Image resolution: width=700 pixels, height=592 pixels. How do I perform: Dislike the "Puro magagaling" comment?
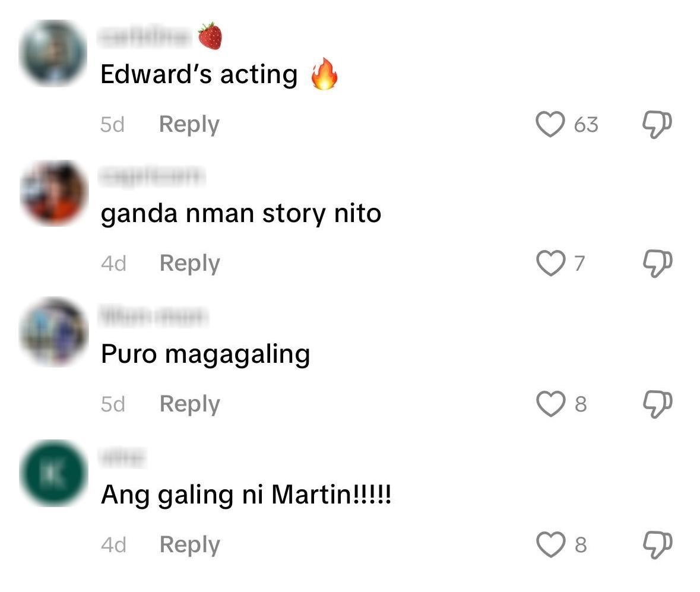[x=657, y=404]
